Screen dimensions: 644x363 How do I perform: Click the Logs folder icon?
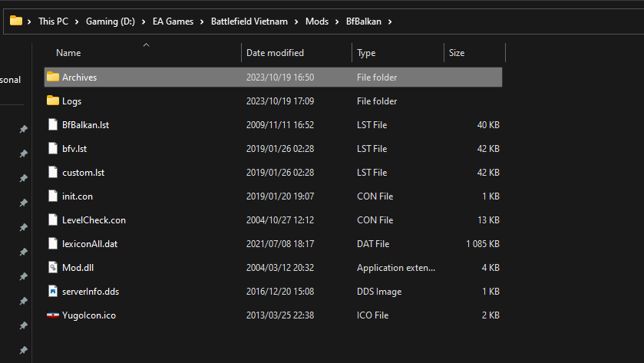[x=52, y=101]
